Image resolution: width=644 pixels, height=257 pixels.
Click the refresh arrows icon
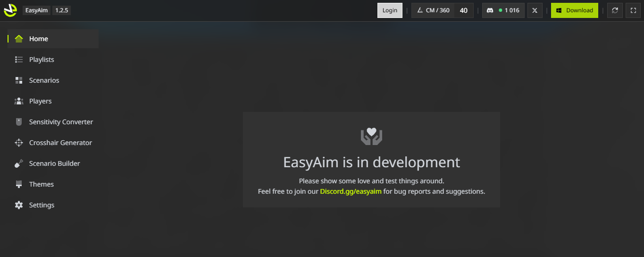[x=615, y=10]
